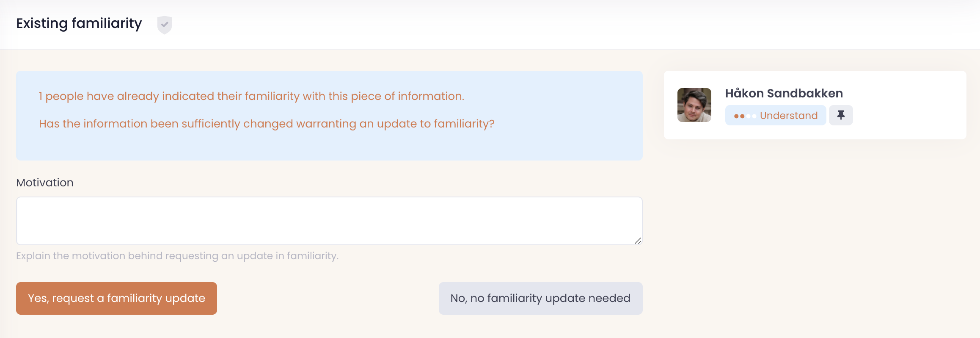Click the shield checkmark icon beside Existing familiarity

[164, 25]
